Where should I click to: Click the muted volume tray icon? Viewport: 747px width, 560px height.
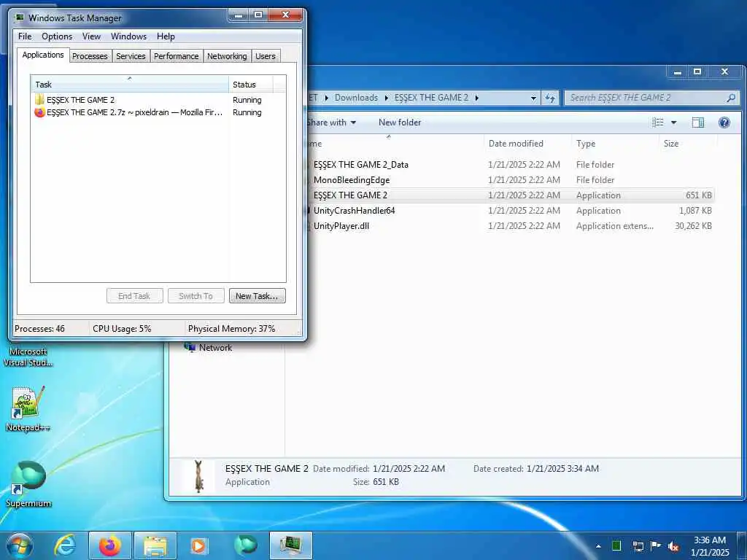tap(673, 546)
